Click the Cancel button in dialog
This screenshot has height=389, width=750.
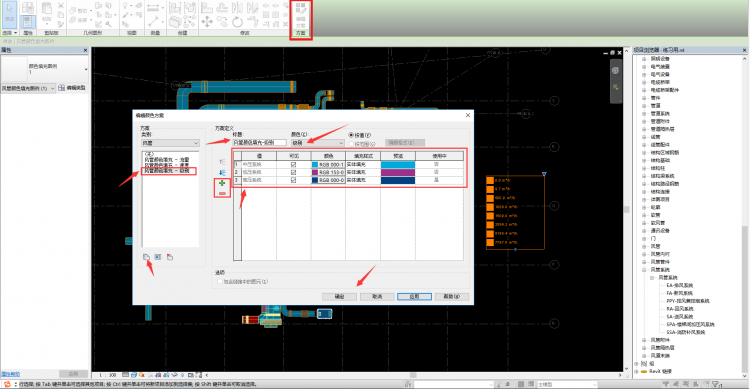(377, 297)
